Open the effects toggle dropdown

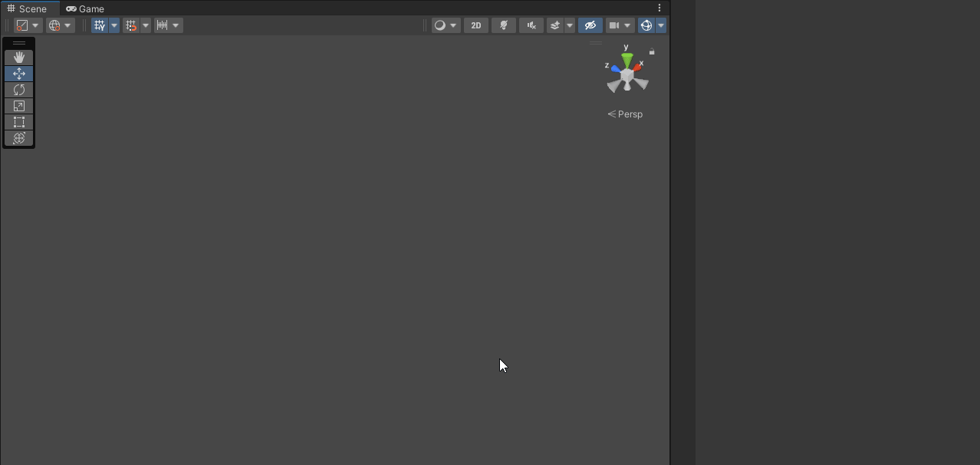(x=569, y=25)
